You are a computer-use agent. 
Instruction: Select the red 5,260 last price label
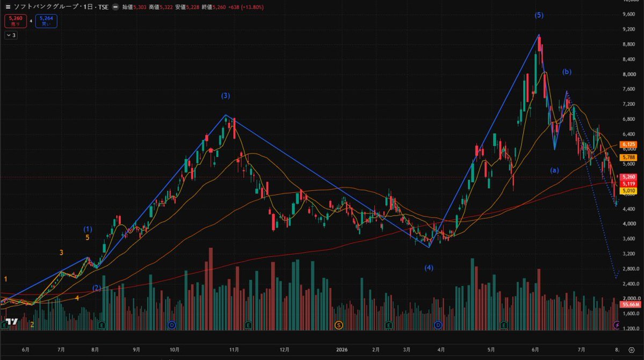629,177
